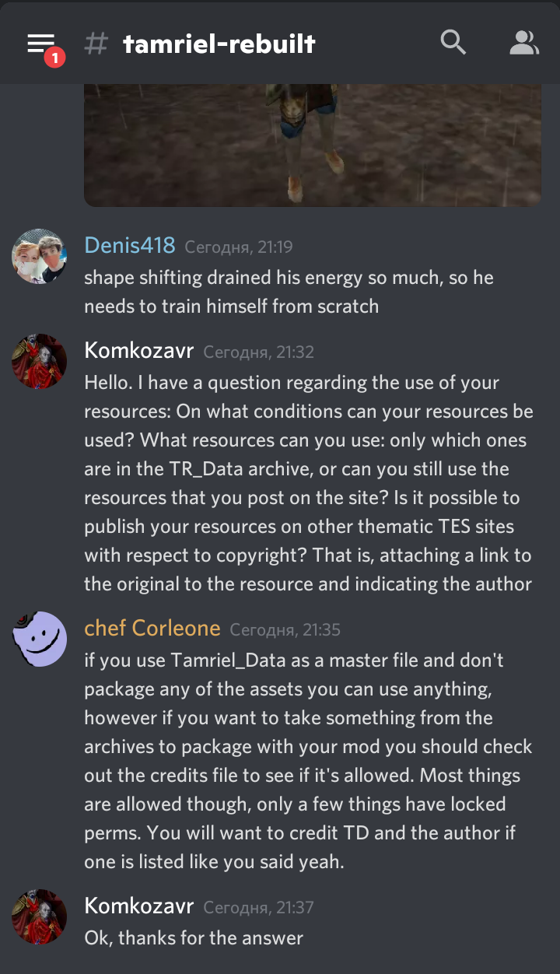Tap the channel hash symbol icon
The image size is (560, 974).
pos(96,44)
